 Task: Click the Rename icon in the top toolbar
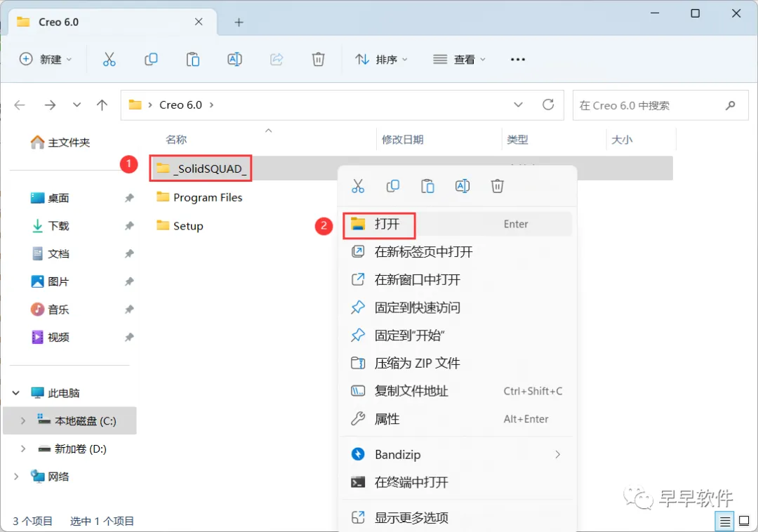click(x=234, y=60)
